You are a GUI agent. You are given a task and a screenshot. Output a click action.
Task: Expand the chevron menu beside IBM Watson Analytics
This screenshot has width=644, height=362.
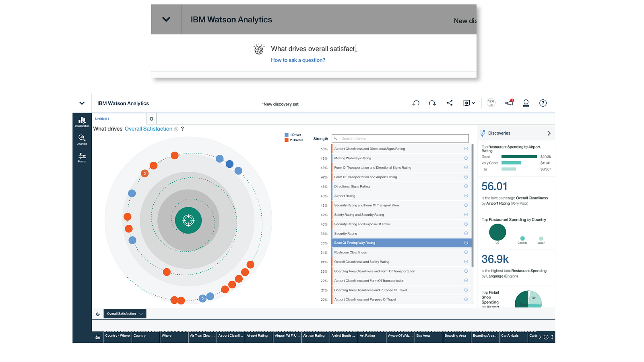coord(82,103)
